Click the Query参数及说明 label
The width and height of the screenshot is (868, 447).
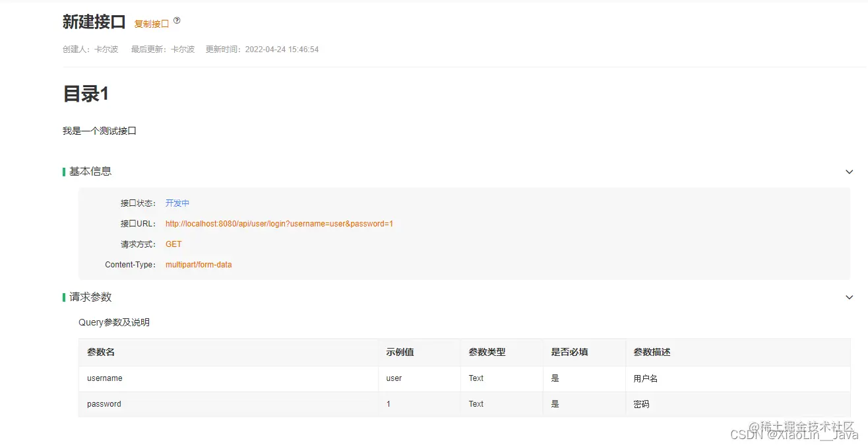pos(114,322)
